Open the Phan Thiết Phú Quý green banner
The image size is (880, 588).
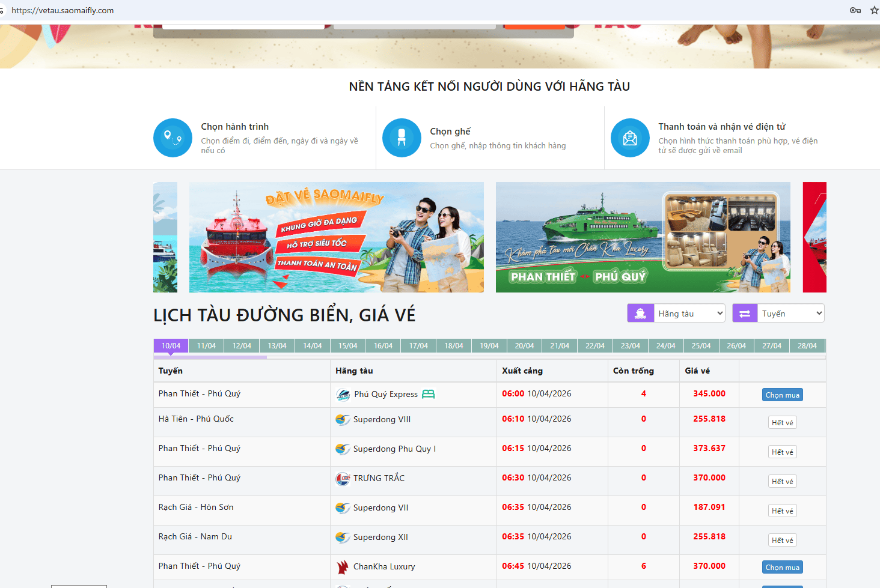pyautogui.click(x=643, y=237)
